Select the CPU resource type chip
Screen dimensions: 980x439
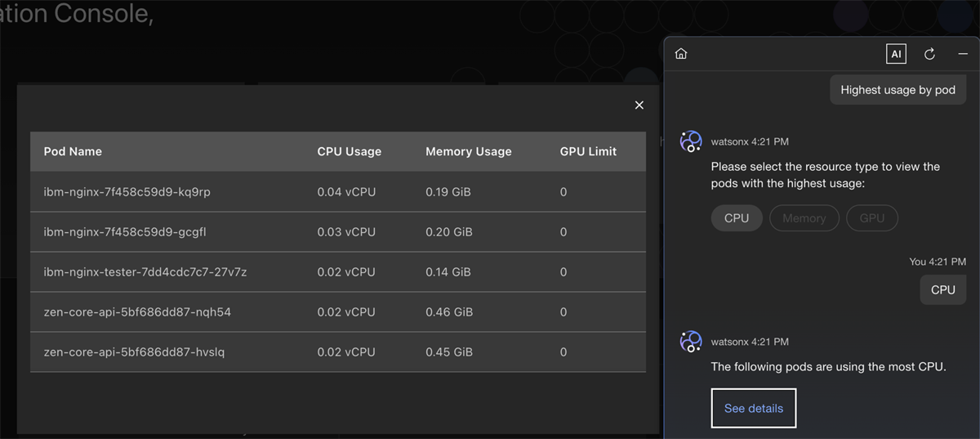click(737, 218)
